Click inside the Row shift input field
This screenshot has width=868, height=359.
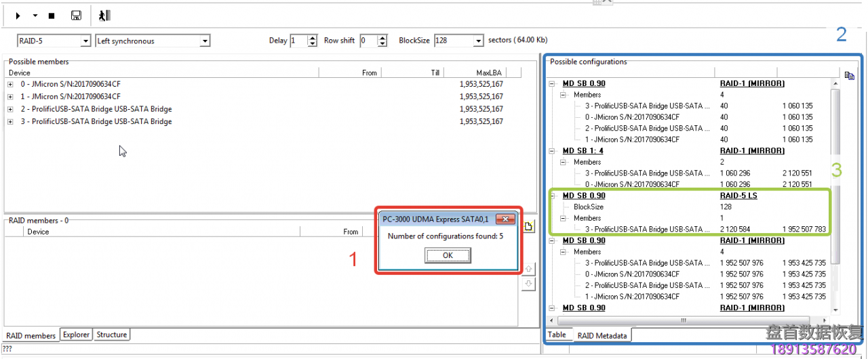(368, 41)
